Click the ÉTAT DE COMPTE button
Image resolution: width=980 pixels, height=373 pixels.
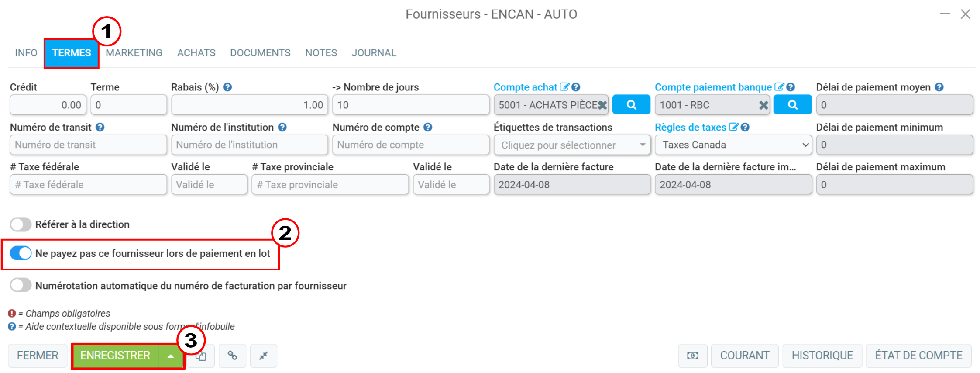click(918, 356)
